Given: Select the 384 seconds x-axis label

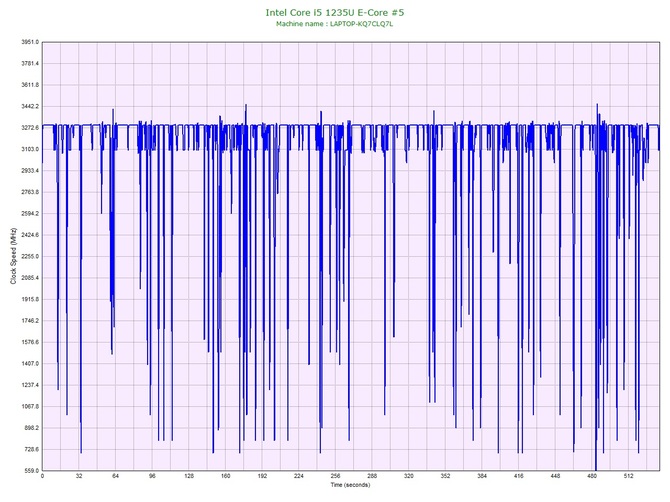Looking at the screenshot, I should pos(482,476).
